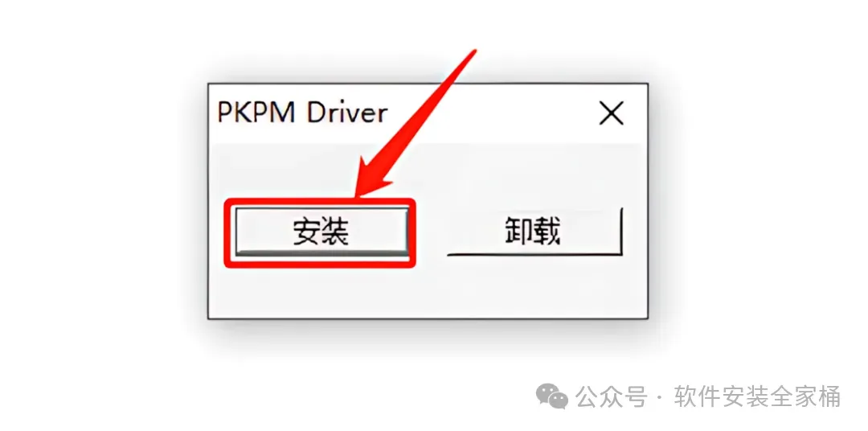Click the 载 character on the uninstall button
Image resolution: width=868 pixels, height=431 pixels.
click(548, 231)
